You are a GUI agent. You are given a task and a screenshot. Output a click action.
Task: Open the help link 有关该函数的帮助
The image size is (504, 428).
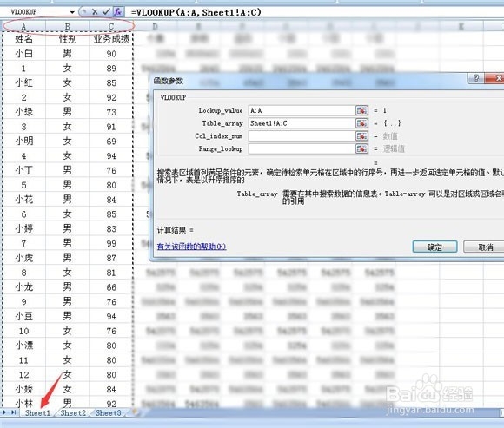191,247
